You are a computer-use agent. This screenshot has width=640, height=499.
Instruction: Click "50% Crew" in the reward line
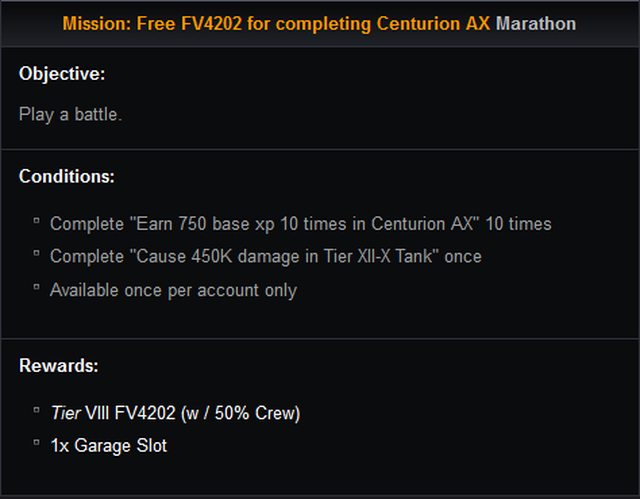[254, 413]
